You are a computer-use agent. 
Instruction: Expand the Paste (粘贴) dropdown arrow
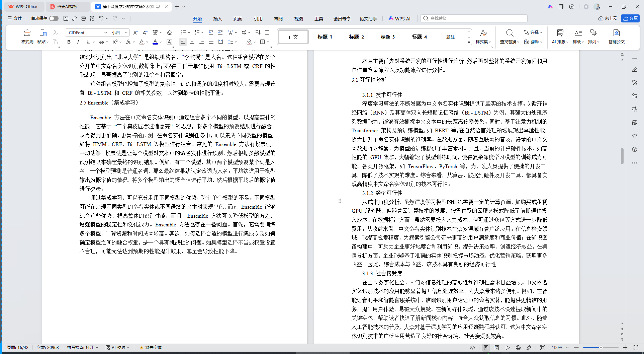(48, 42)
